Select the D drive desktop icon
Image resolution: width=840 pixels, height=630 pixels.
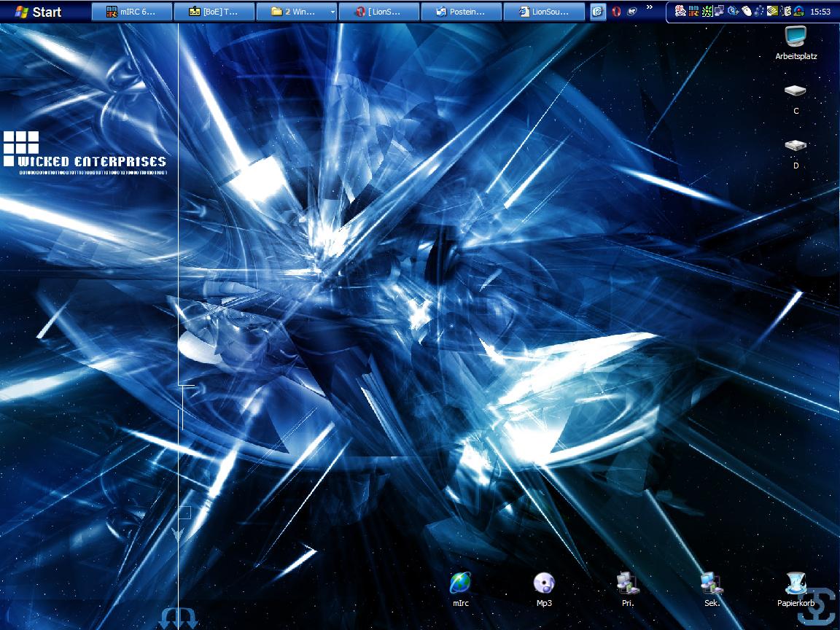[796, 147]
